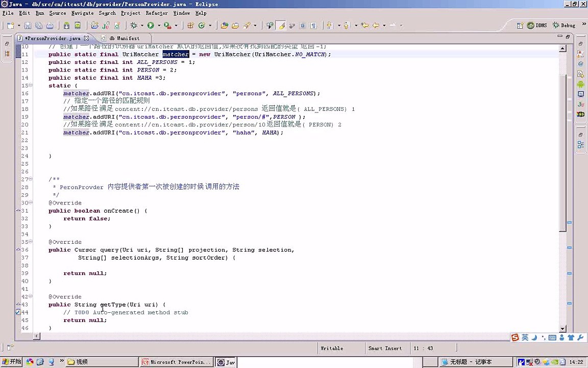The height and width of the screenshot is (368, 588).
Task: Click the 'Writable' status bar entry
Action: [x=332, y=349]
